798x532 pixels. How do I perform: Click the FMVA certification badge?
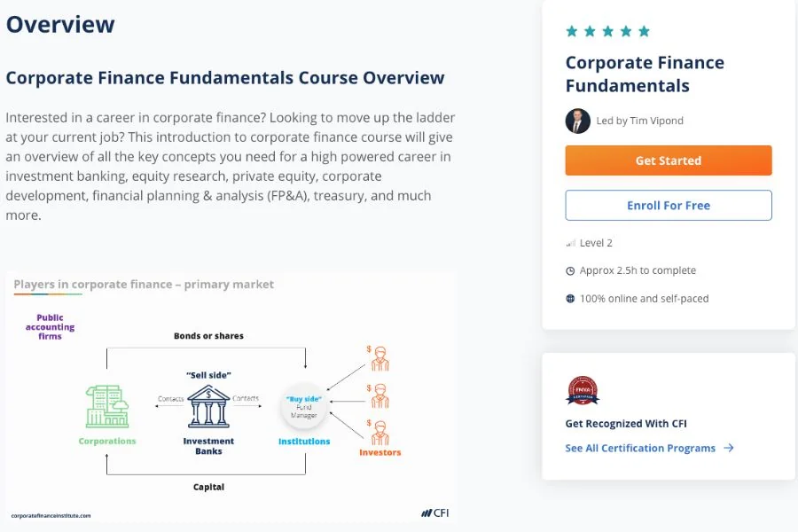583,390
